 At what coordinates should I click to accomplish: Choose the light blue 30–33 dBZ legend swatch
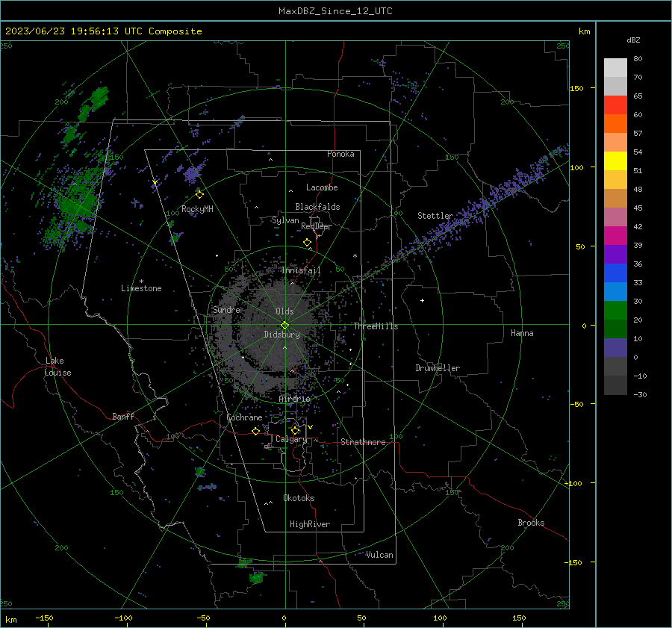[x=615, y=292]
